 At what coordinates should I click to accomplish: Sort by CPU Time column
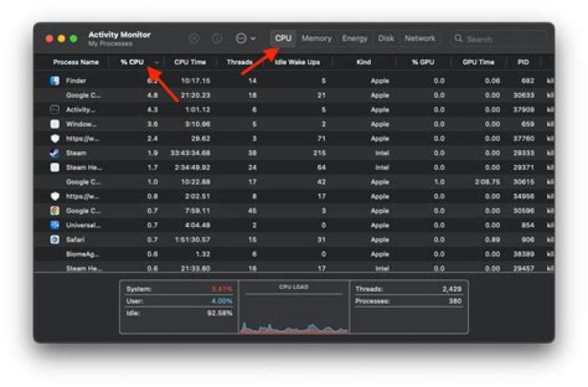point(190,62)
